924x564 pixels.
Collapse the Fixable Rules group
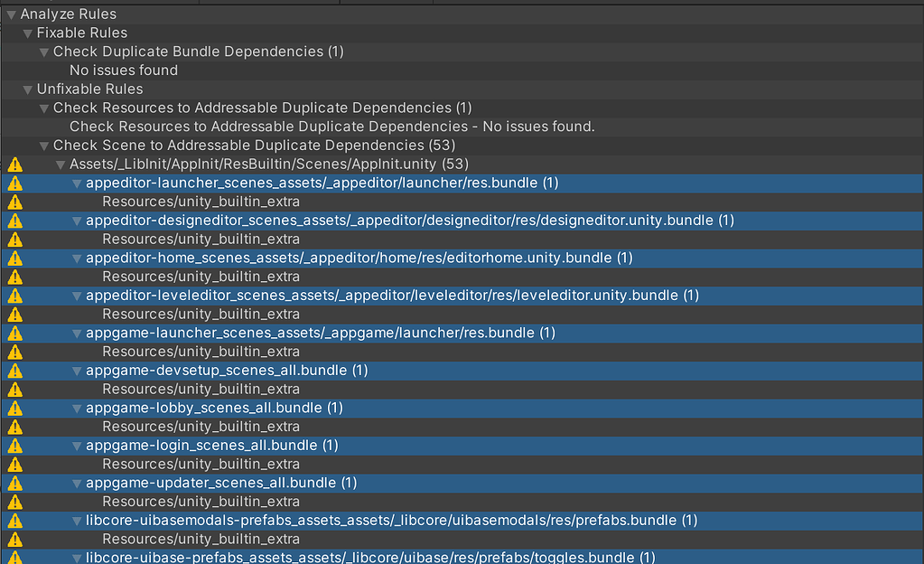[26, 32]
